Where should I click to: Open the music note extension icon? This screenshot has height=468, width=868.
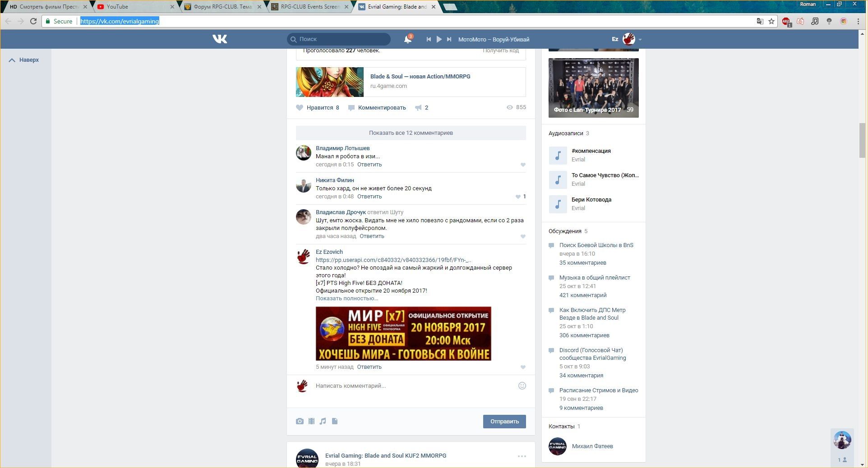[x=815, y=21]
